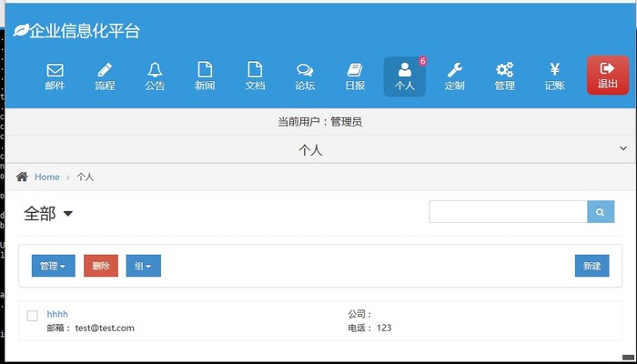Screen dimensions: 637x364
Task: Open the 管理 dropdown button
Action: tap(54, 266)
